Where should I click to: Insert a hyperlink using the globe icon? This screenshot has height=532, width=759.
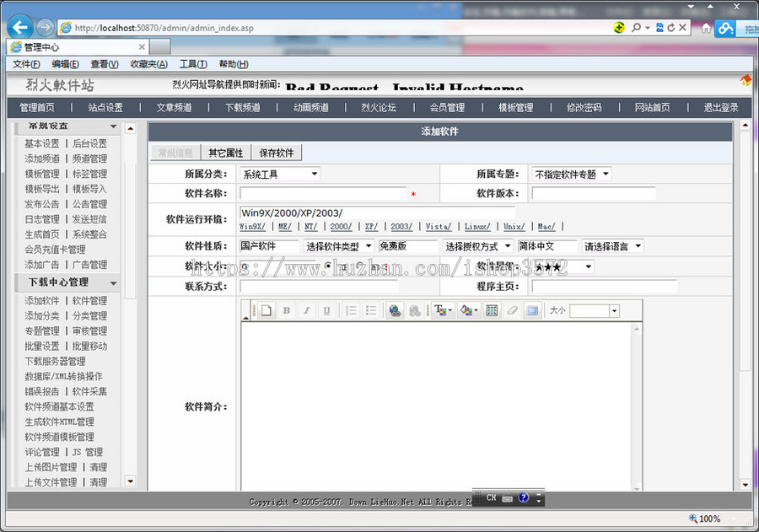pos(394,309)
